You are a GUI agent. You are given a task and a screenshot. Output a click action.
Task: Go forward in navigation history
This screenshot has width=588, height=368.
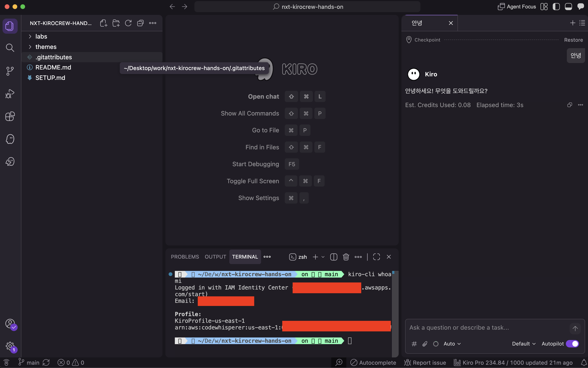[185, 7]
